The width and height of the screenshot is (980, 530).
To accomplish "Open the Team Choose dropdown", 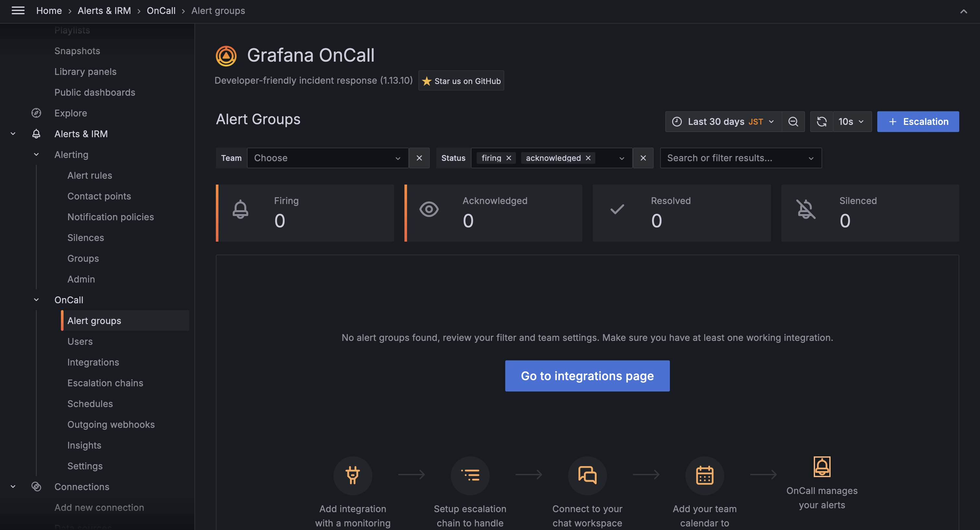I will 327,158.
